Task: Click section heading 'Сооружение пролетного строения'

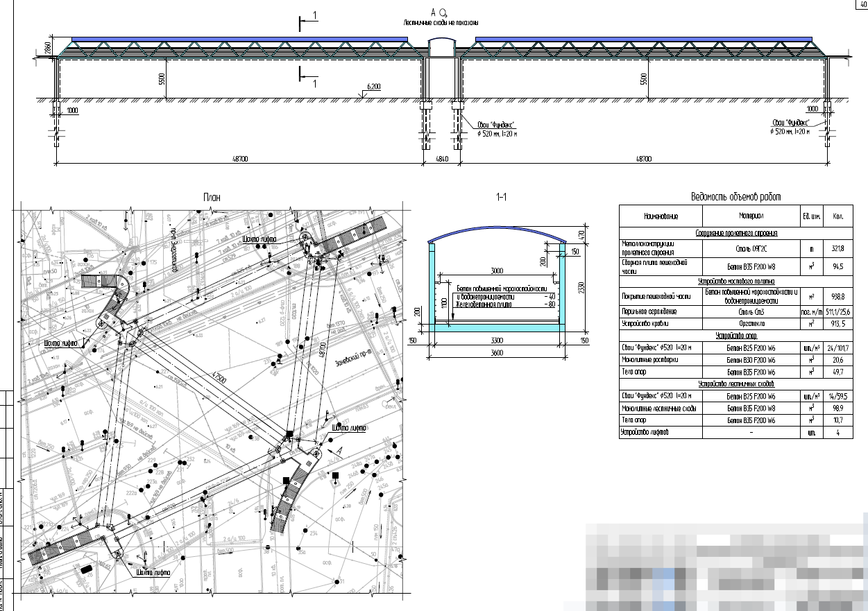Action: click(736, 234)
